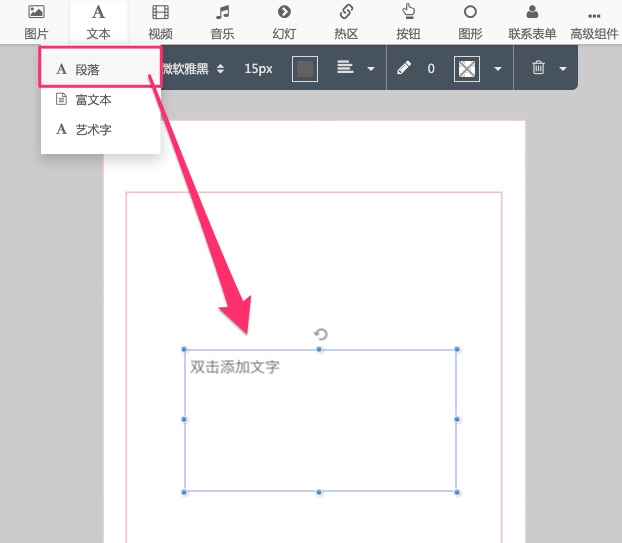
Task: Click the dark gray text color swatch
Action: pos(305,69)
